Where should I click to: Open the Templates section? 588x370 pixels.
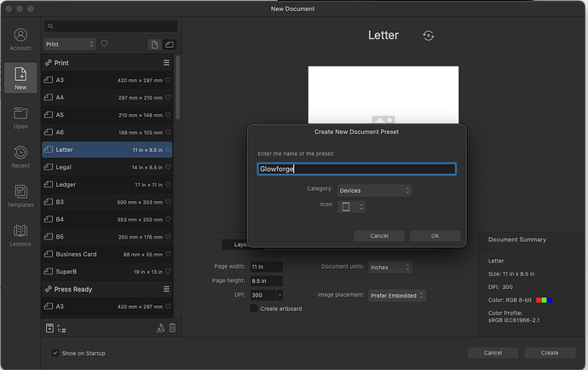click(20, 195)
